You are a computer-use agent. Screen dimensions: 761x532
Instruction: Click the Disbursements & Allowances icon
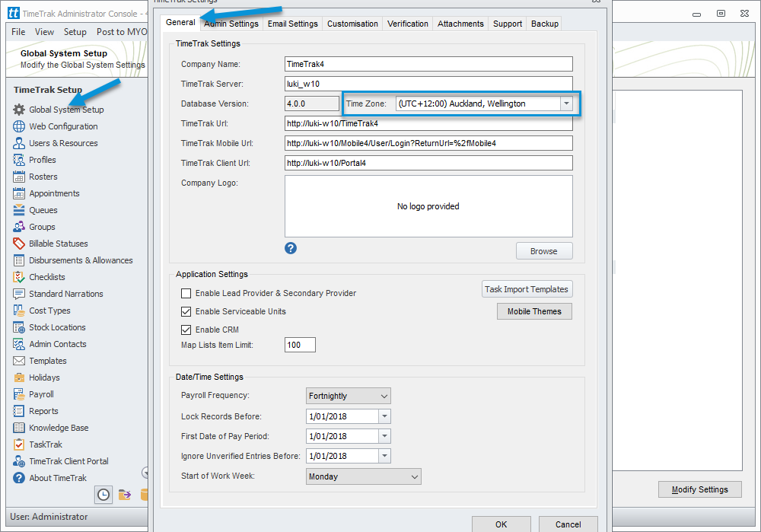(x=19, y=260)
